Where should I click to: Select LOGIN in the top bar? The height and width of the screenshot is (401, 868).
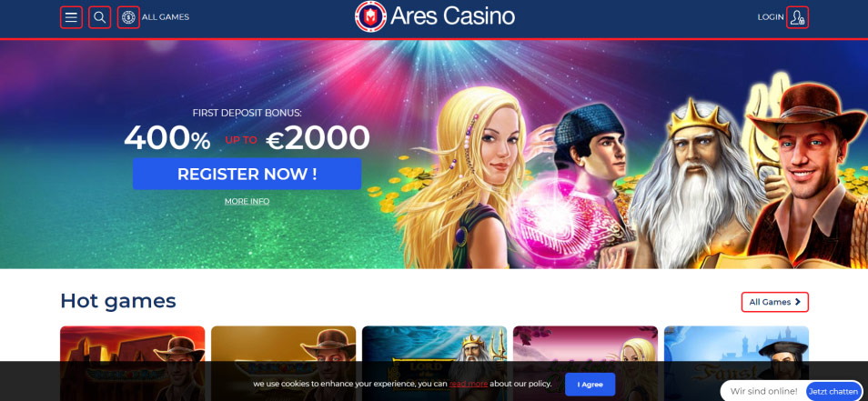click(x=771, y=17)
